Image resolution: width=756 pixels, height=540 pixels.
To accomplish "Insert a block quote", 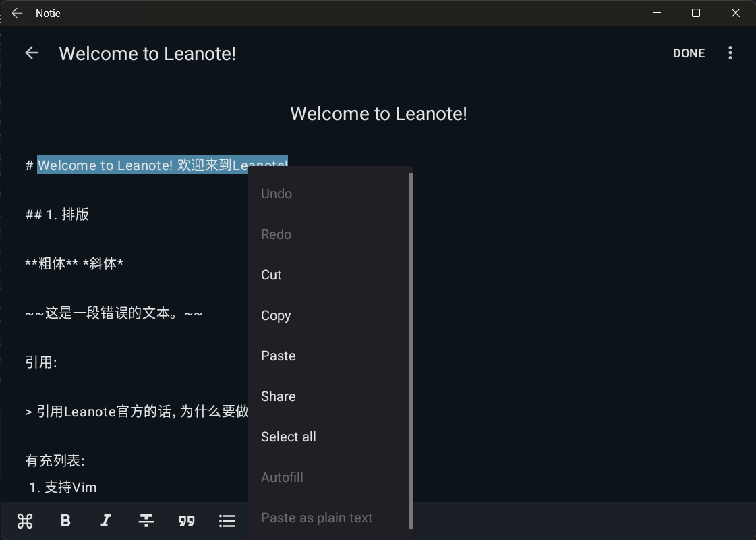I will click(x=187, y=521).
